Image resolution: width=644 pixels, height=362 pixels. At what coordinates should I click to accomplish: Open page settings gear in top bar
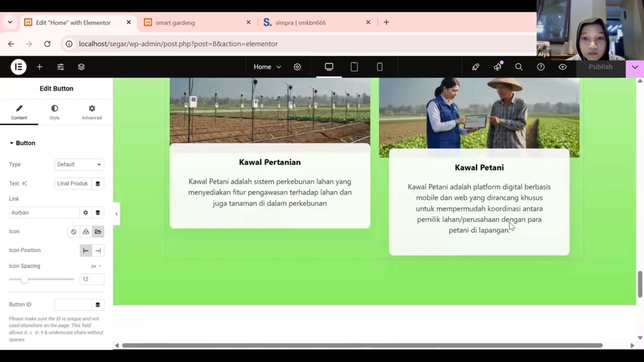coord(297,67)
